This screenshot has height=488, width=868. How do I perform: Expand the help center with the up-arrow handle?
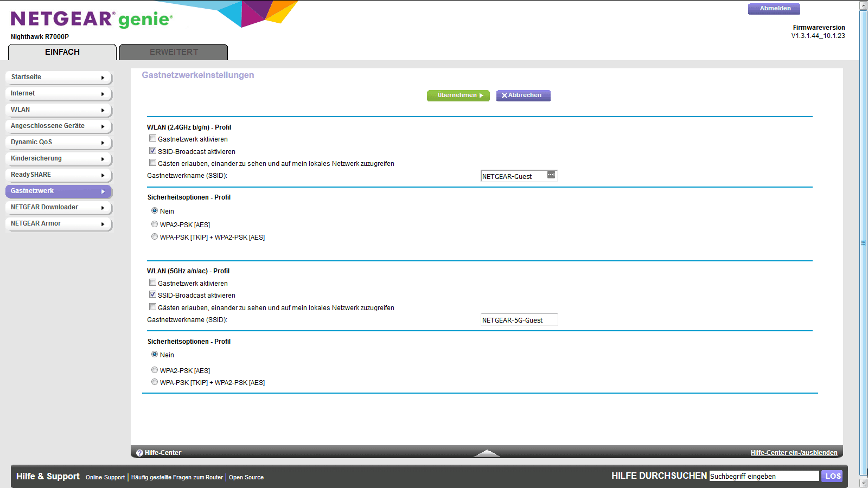(x=487, y=453)
